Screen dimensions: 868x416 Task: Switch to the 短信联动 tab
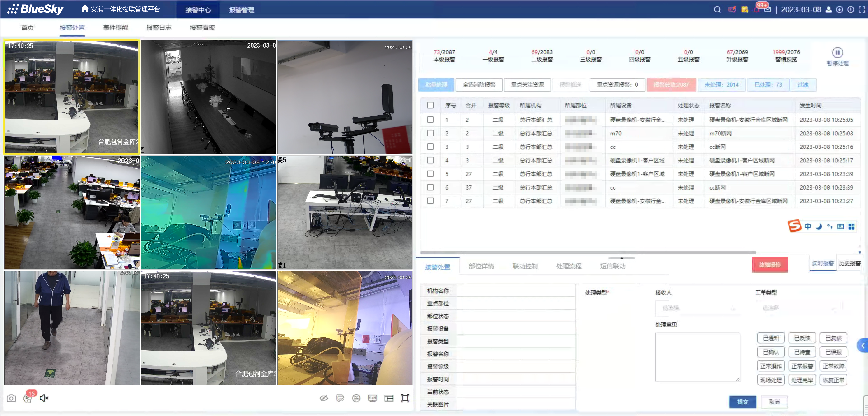coord(613,266)
